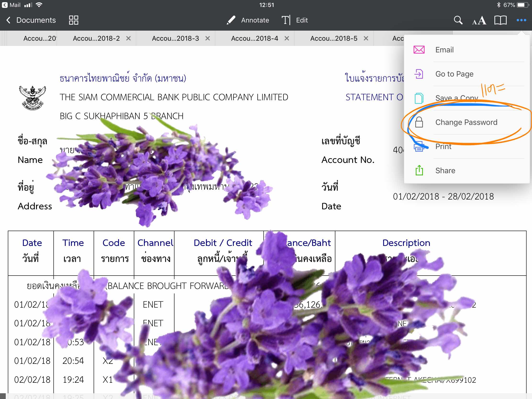Open the bookmarks book icon

tap(500, 20)
